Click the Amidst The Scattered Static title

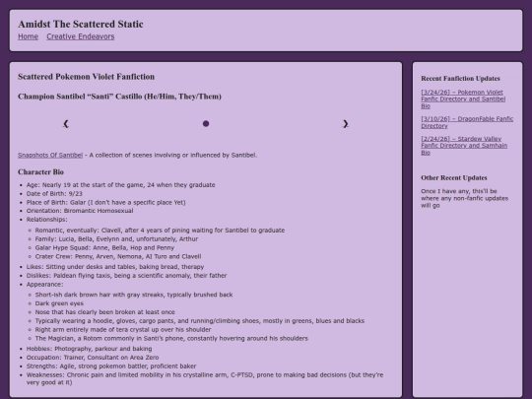pyautogui.click(x=81, y=24)
